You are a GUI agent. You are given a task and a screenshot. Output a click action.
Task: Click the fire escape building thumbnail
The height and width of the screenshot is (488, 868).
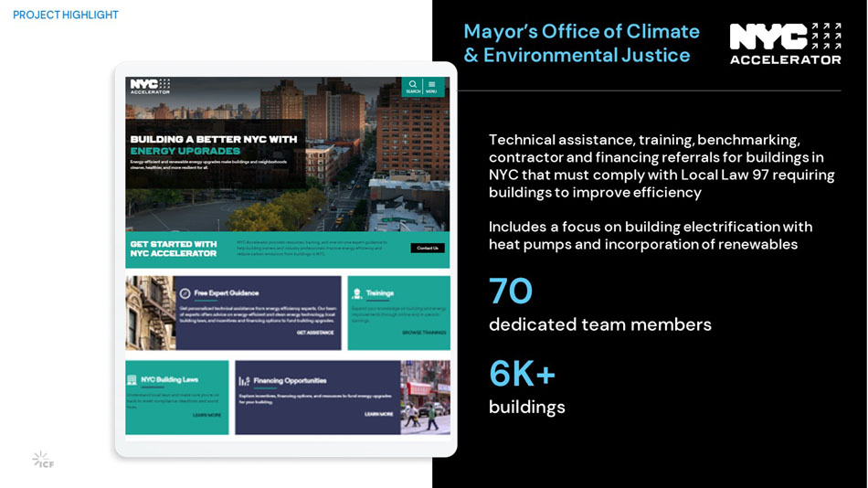coord(150,313)
